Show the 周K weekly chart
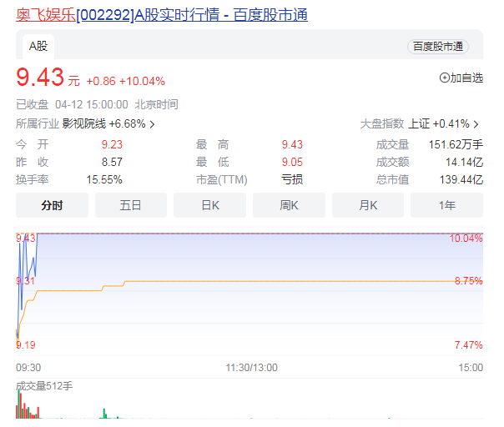504x427 pixels. 289,205
